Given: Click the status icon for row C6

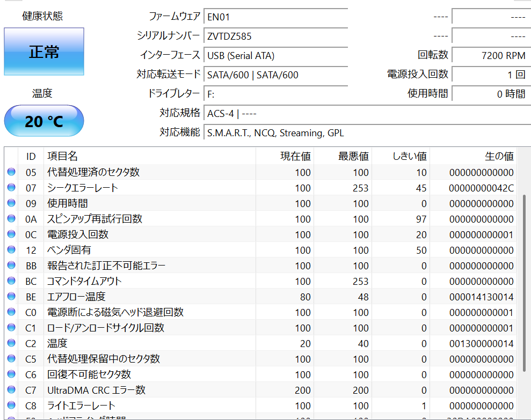Looking at the screenshot, I should [x=11, y=374].
